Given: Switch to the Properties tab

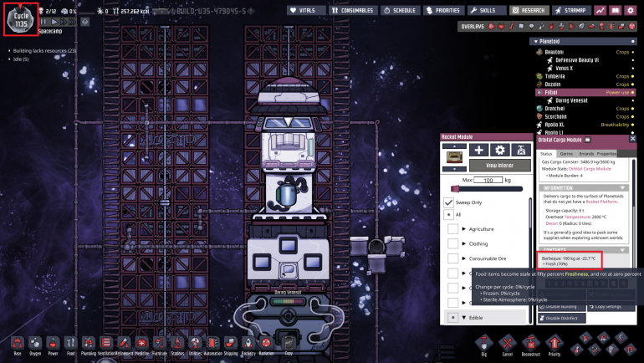Looking at the screenshot, I should click(x=606, y=154).
